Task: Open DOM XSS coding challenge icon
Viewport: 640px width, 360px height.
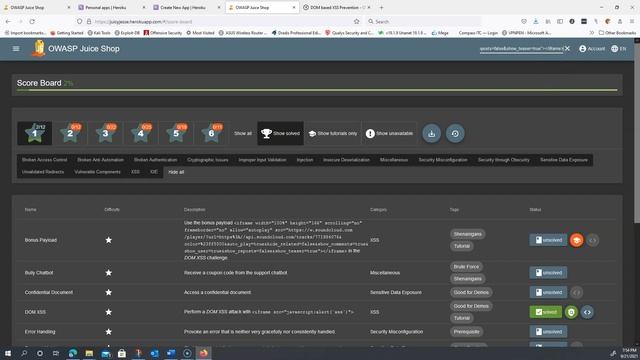Action: click(587, 312)
